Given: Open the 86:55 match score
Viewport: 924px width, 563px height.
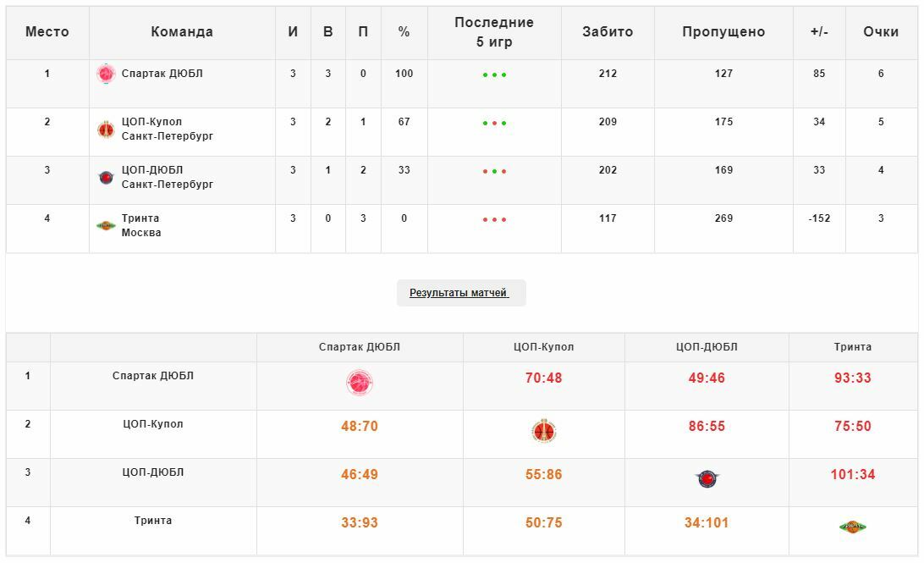Looking at the screenshot, I should click(707, 426).
